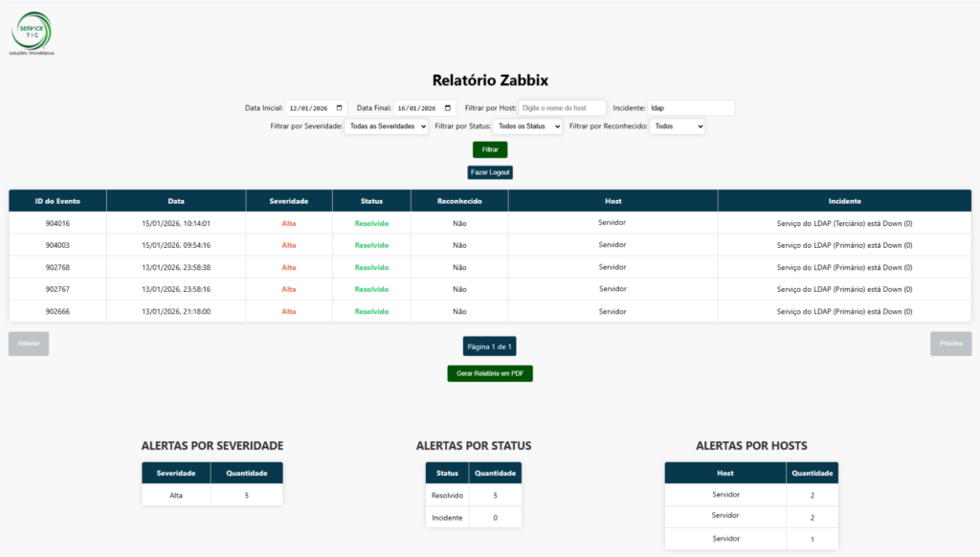Open calendar picker in Data Inicial field
Screen dimensions: 980x557
339,108
